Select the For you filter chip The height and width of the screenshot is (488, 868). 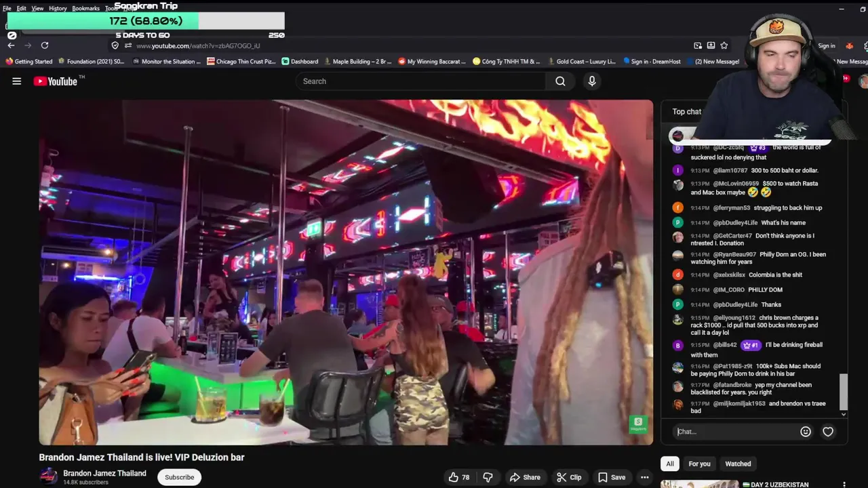(x=699, y=464)
